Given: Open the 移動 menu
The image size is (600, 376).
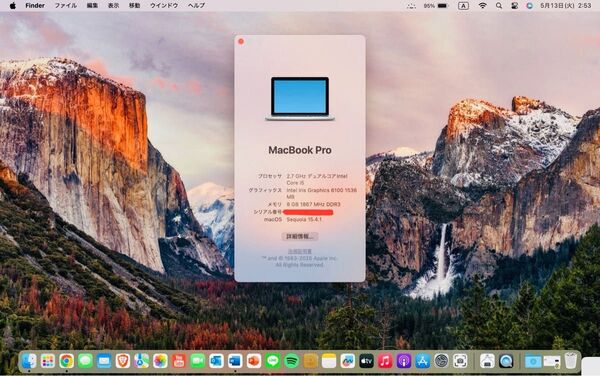Looking at the screenshot, I should tap(134, 6).
